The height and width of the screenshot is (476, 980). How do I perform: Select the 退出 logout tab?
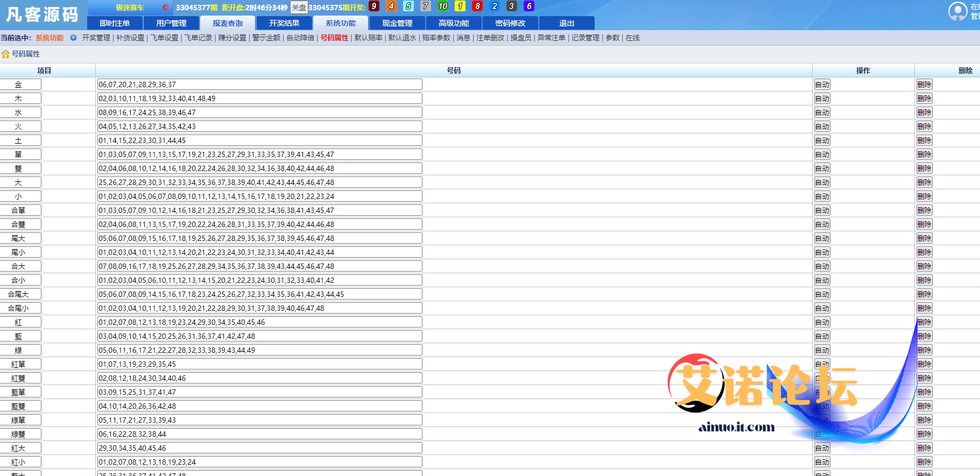tap(567, 23)
